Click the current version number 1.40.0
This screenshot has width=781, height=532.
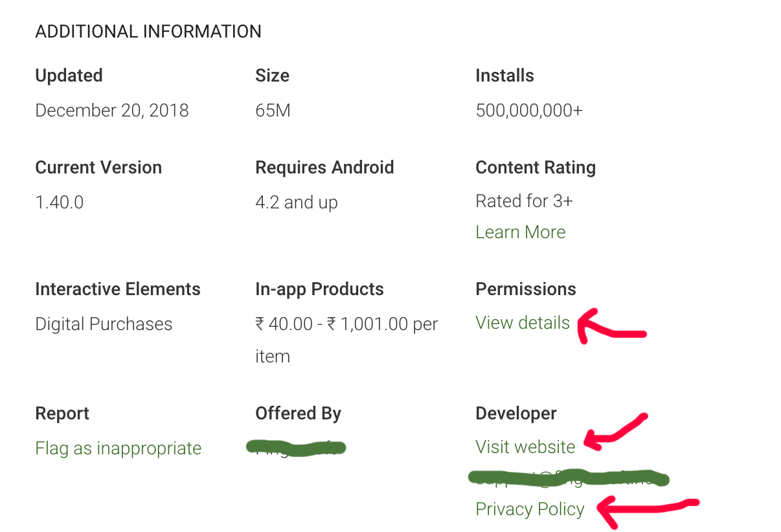[x=59, y=202]
